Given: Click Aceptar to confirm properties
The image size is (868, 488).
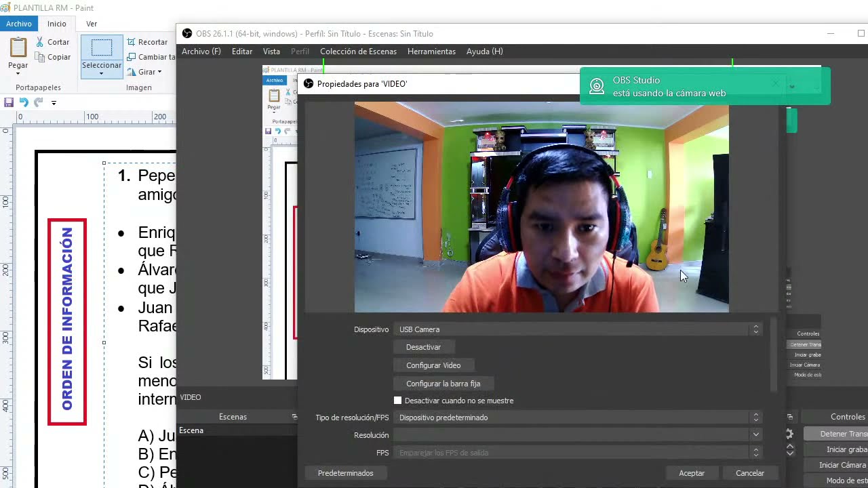Looking at the screenshot, I should (692, 473).
